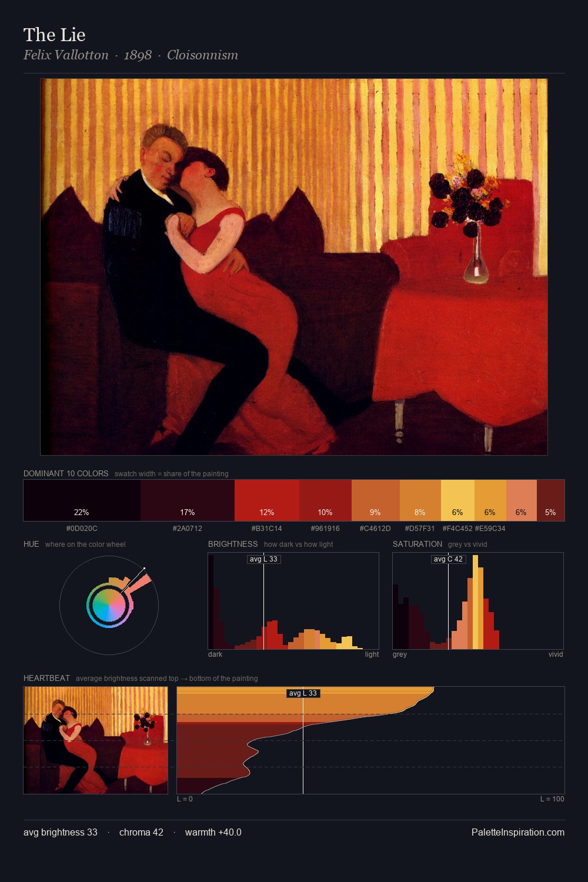The height and width of the screenshot is (882, 588).
Task: Click the "avg L 33" Heartbeat chart marker
Action: (x=303, y=693)
